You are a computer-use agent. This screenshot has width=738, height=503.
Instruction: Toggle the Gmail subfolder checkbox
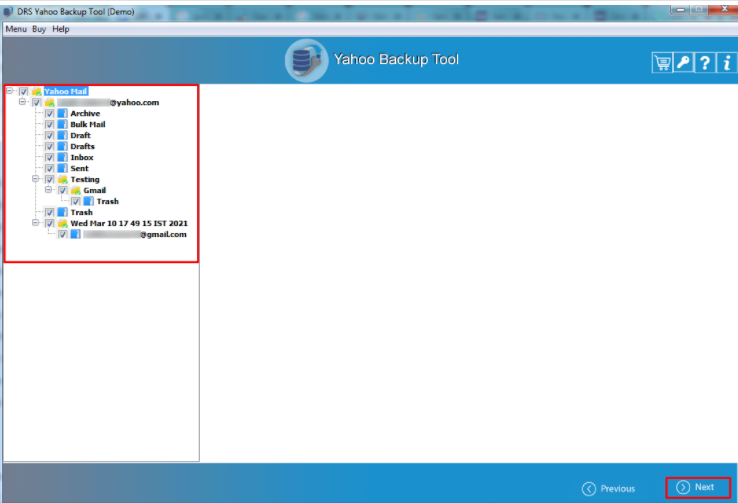coord(63,190)
